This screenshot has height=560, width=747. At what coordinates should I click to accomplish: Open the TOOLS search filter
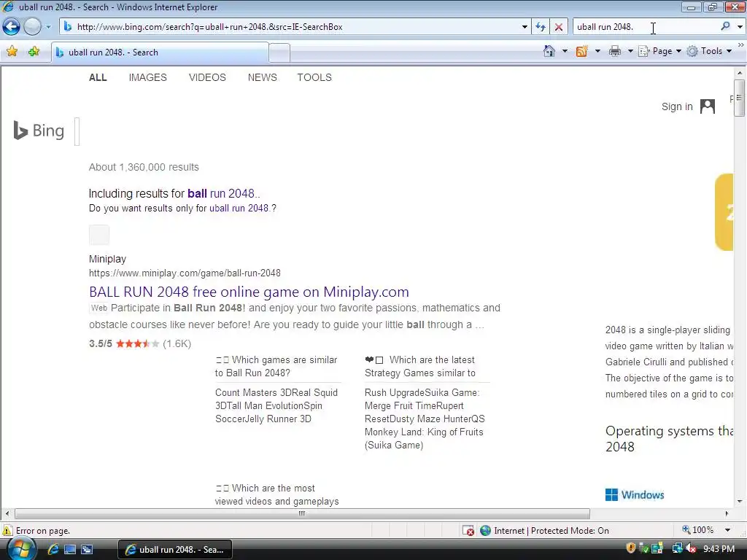[314, 77]
